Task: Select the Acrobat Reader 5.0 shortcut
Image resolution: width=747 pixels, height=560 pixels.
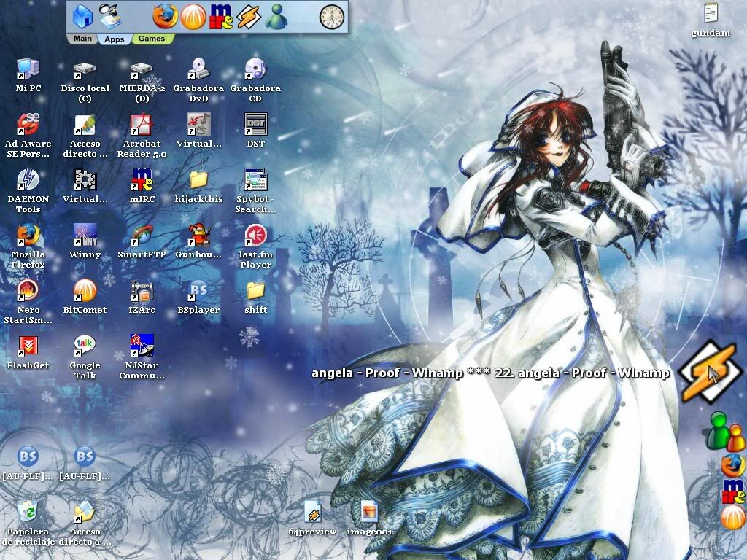Action: click(142, 136)
